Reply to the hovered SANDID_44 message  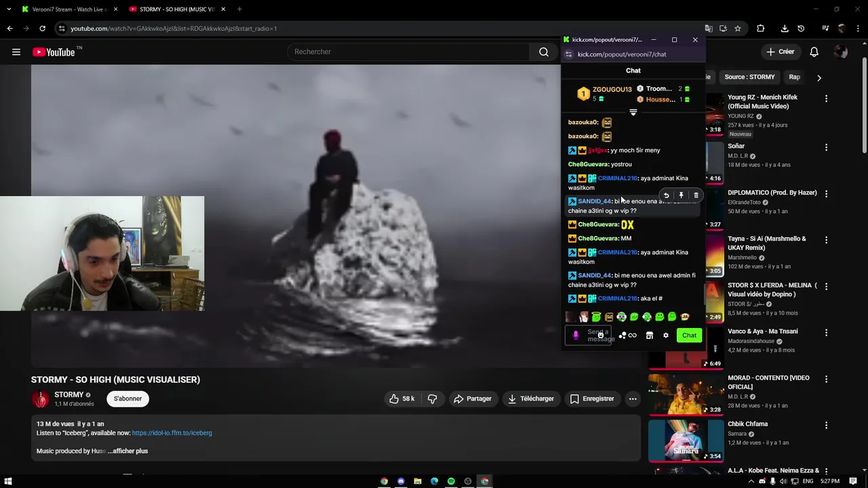(x=666, y=196)
